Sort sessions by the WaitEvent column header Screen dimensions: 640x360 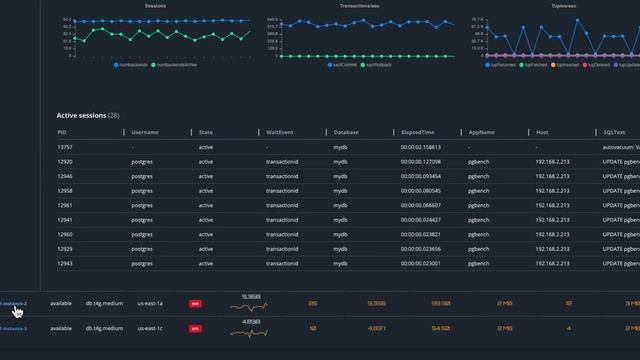[280, 132]
